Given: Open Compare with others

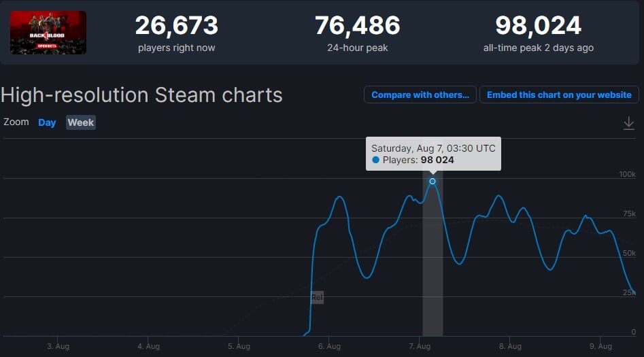Looking at the screenshot, I should pos(420,95).
